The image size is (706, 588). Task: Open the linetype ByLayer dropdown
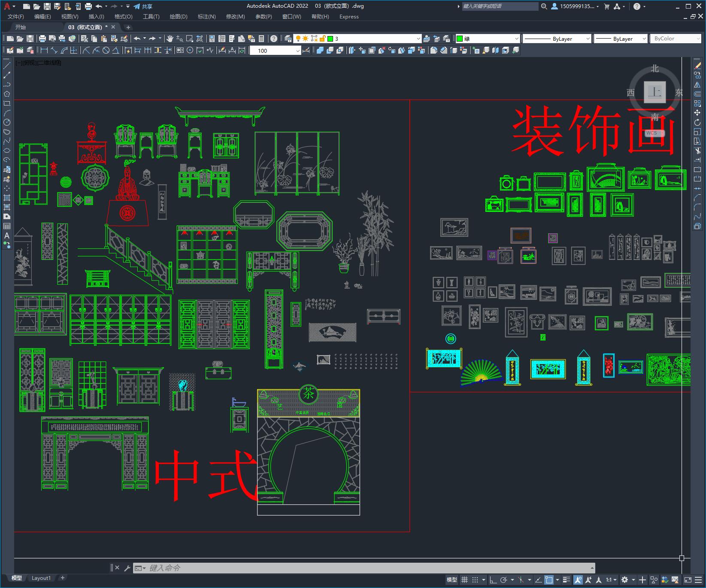[x=620, y=38]
